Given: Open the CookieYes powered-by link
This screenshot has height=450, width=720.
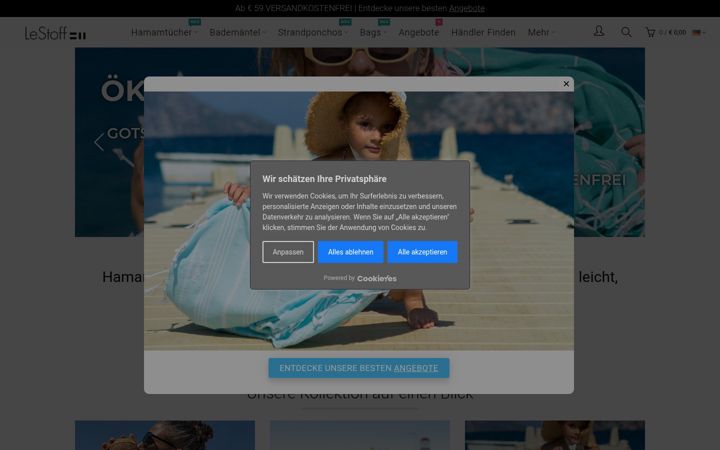Looking at the screenshot, I should pos(377,278).
